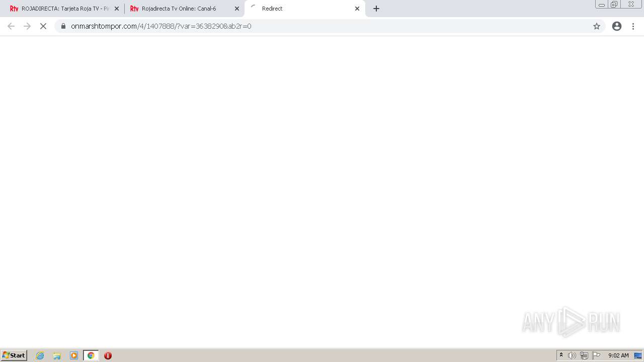This screenshot has width=644, height=362.
Task: Open a new browser tab
Action: (x=376, y=9)
